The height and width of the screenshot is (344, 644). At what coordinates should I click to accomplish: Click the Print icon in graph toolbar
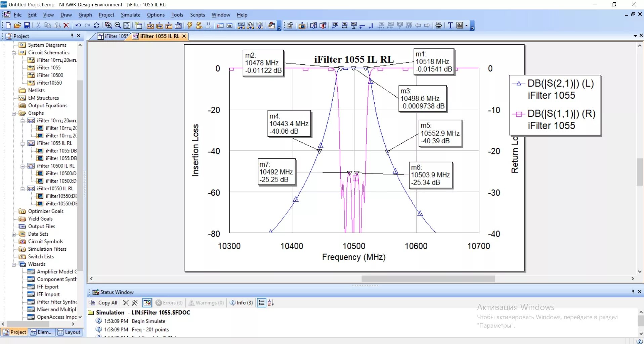tap(439, 26)
